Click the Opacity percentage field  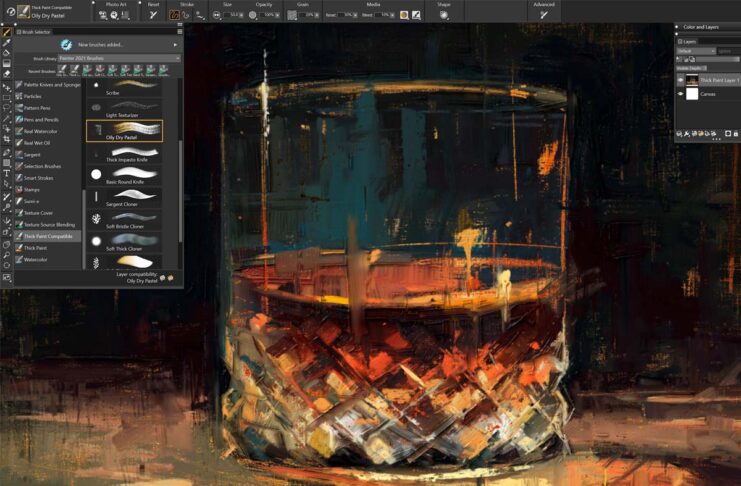pos(268,15)
